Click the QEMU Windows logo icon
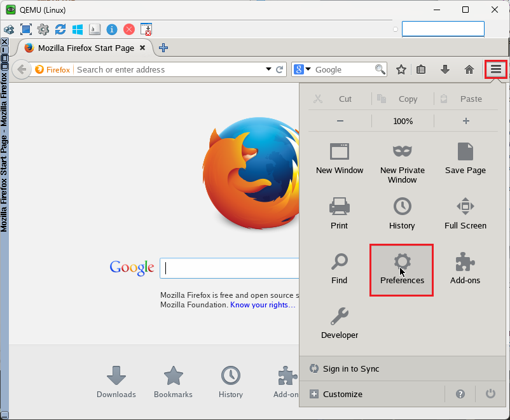 (78, 29)
